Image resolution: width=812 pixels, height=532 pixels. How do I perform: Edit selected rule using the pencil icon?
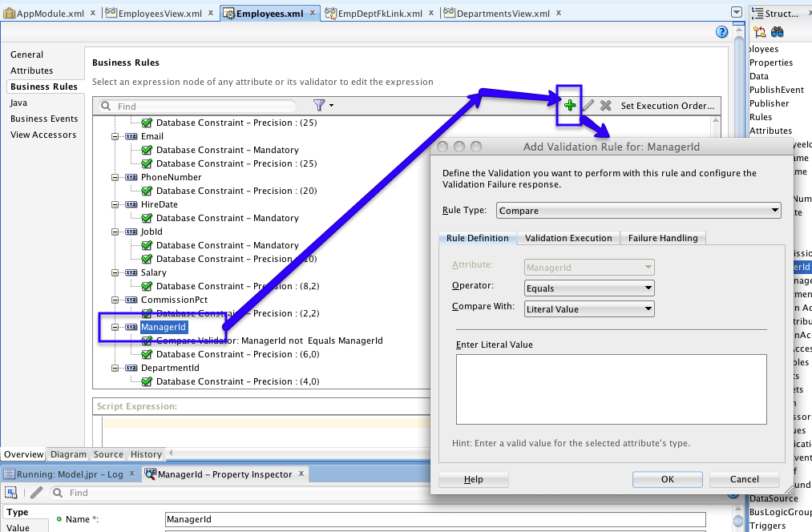pos(588,105)
